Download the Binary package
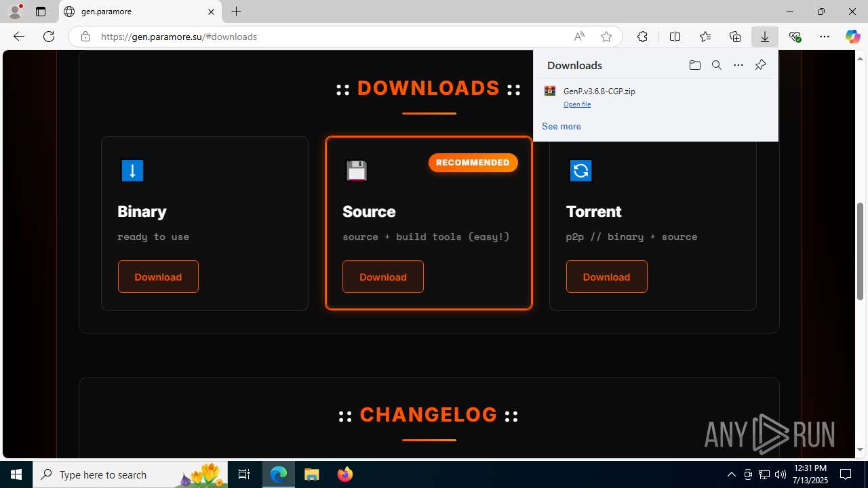This screenshot has width=868, height=488. tap(158, 277)
